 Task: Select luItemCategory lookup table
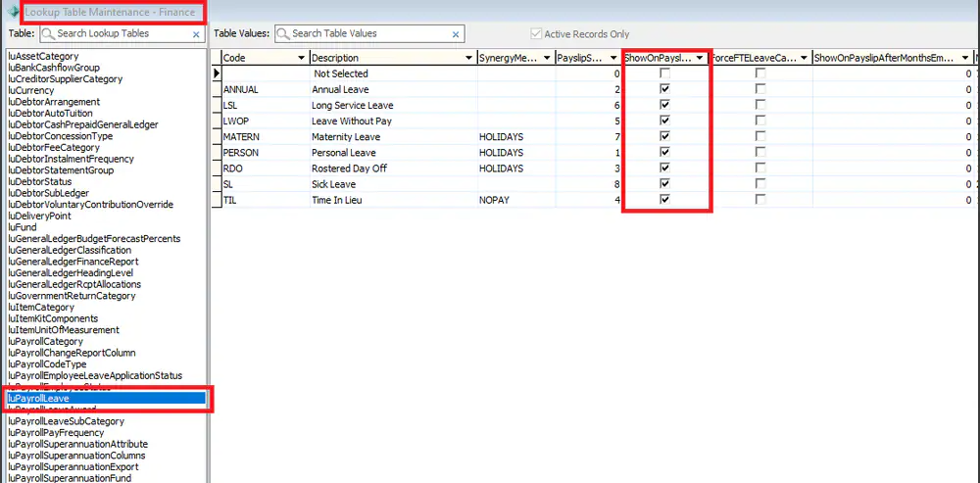pyautogui.click(x=40, y=307)
